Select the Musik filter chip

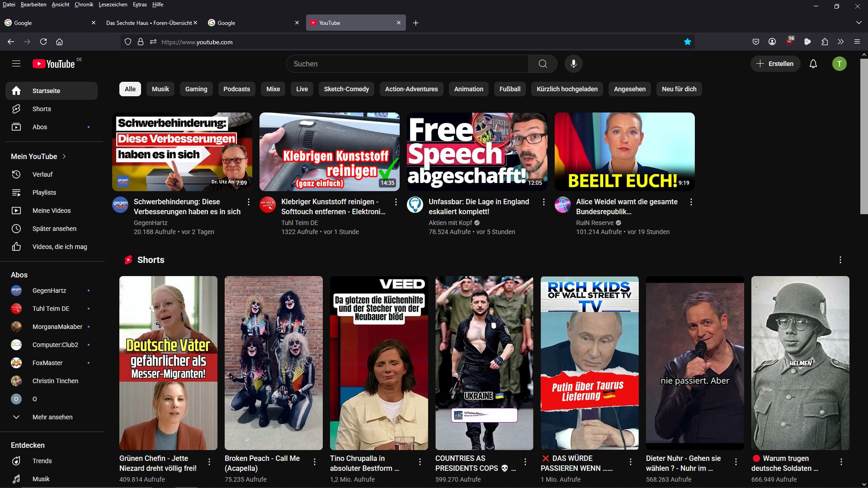[x=160, y=89]
